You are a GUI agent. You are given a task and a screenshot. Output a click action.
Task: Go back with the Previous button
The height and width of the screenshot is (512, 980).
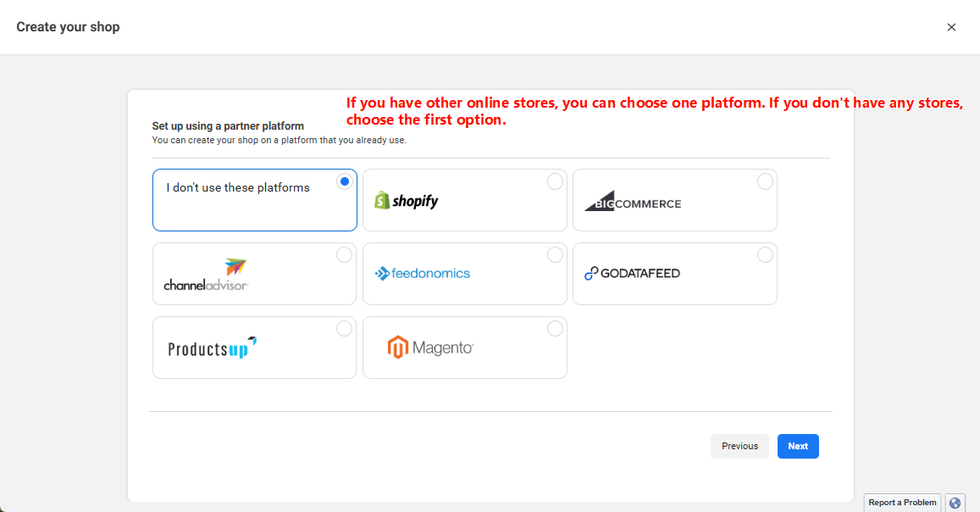[x=739, y=446]
